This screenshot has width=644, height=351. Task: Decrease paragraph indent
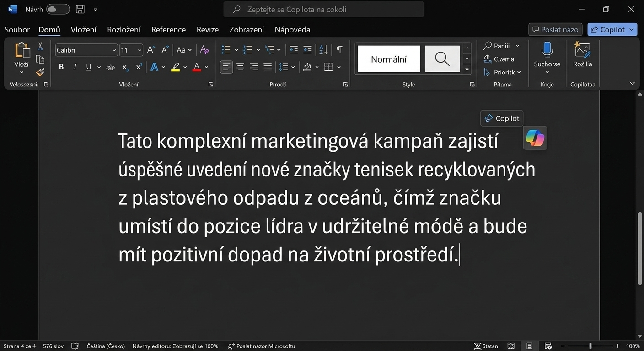(x=294, y=50)
